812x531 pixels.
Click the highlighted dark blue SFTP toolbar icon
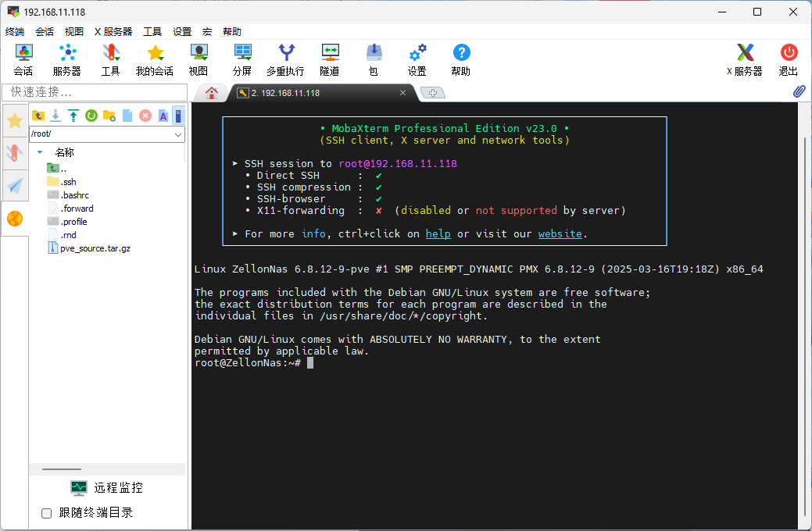(x=178, y=116)
